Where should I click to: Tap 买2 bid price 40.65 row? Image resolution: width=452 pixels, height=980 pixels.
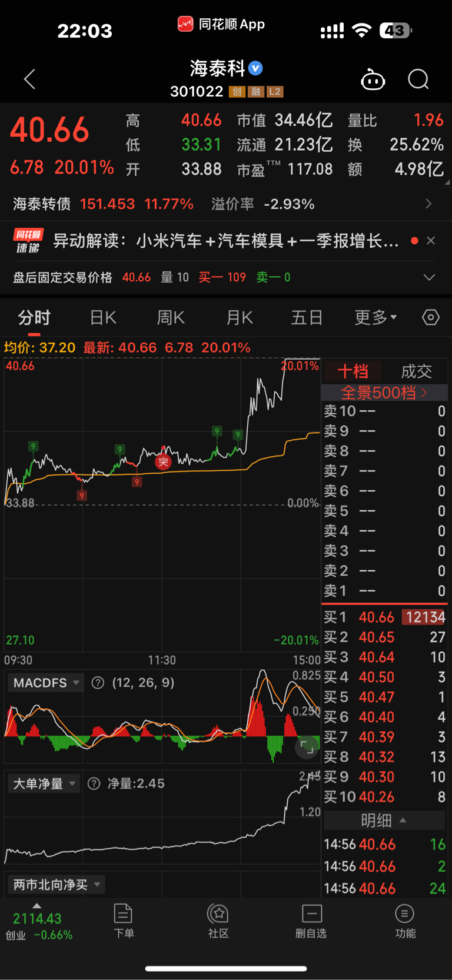(384, 637)
